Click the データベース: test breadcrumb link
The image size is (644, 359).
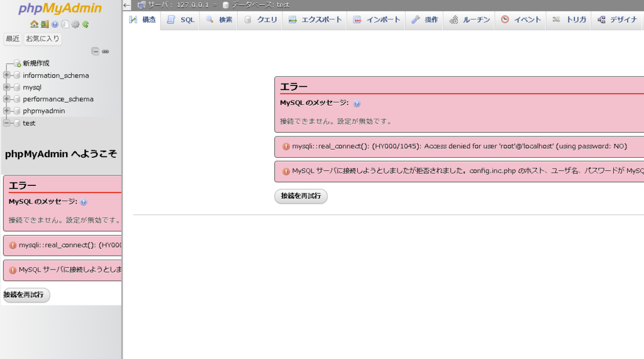click(260, 5)
